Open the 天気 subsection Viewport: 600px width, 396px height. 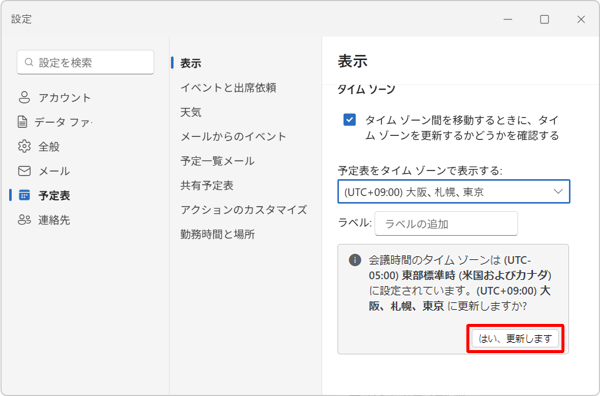[x=191, y=112]
